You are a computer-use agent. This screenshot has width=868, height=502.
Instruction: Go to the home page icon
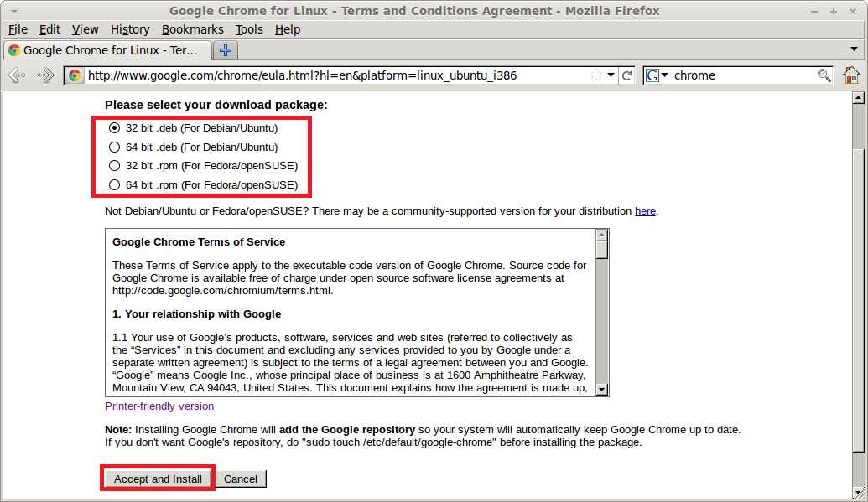pyautogui.click(x=851, y=75)
